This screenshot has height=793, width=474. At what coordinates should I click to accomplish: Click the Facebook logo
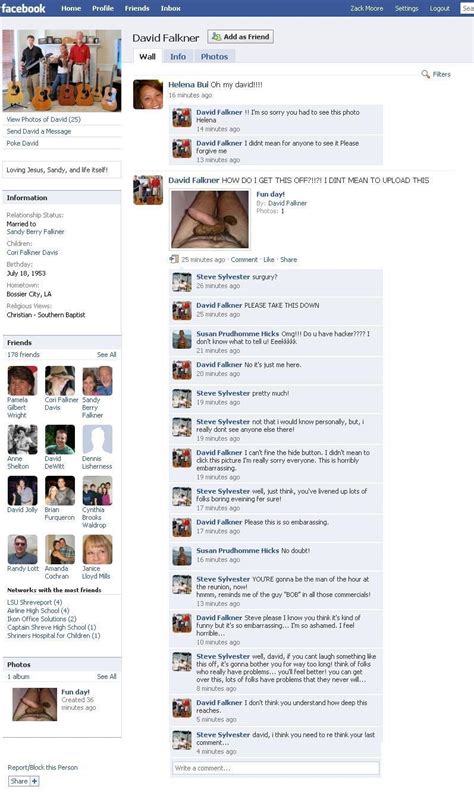coord(23,8)
